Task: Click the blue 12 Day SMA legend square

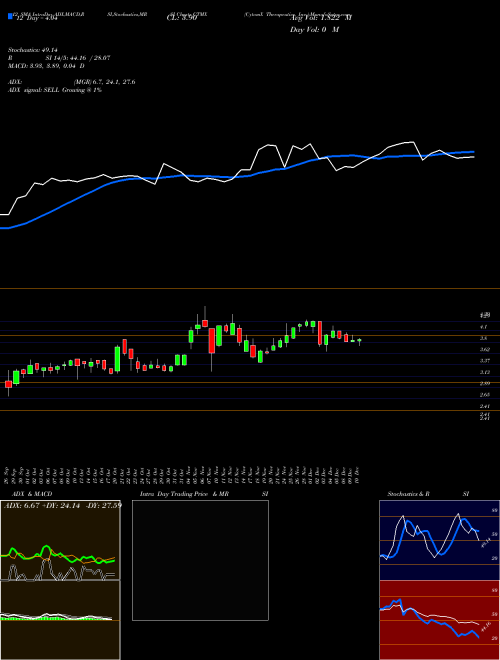Action: [10, 16]
